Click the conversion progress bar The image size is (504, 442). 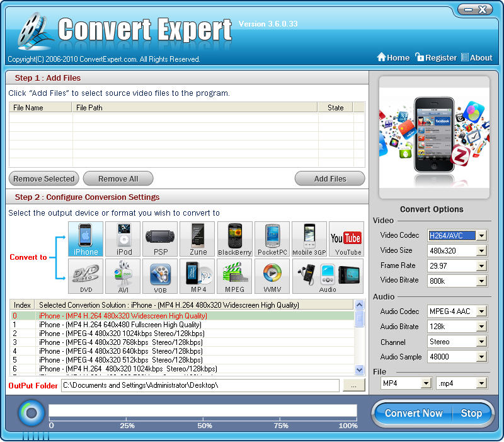pos(203,412)
